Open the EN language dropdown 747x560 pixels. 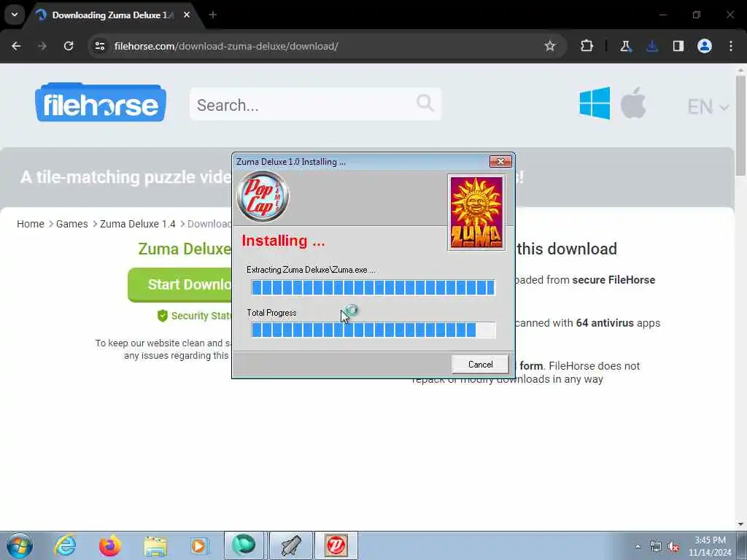pos(708,106)
